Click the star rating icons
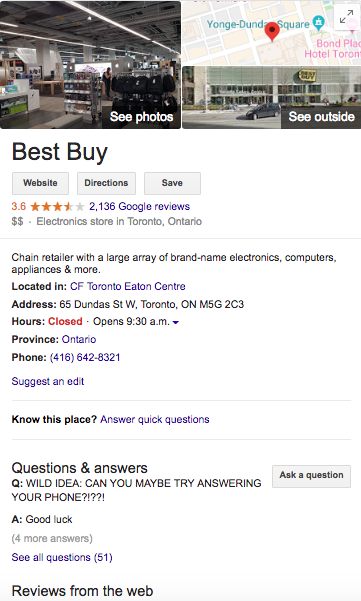 57,207
